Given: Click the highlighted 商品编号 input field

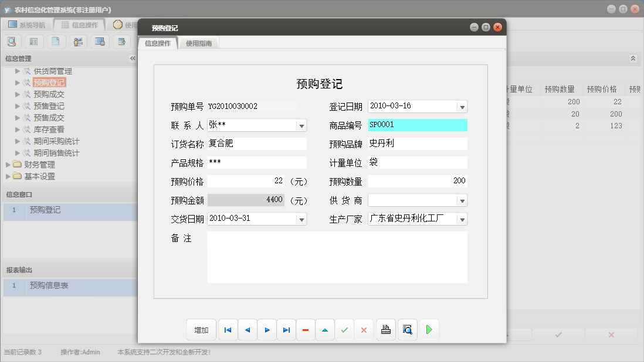Looking at the screenshot, I should (417, 125).
